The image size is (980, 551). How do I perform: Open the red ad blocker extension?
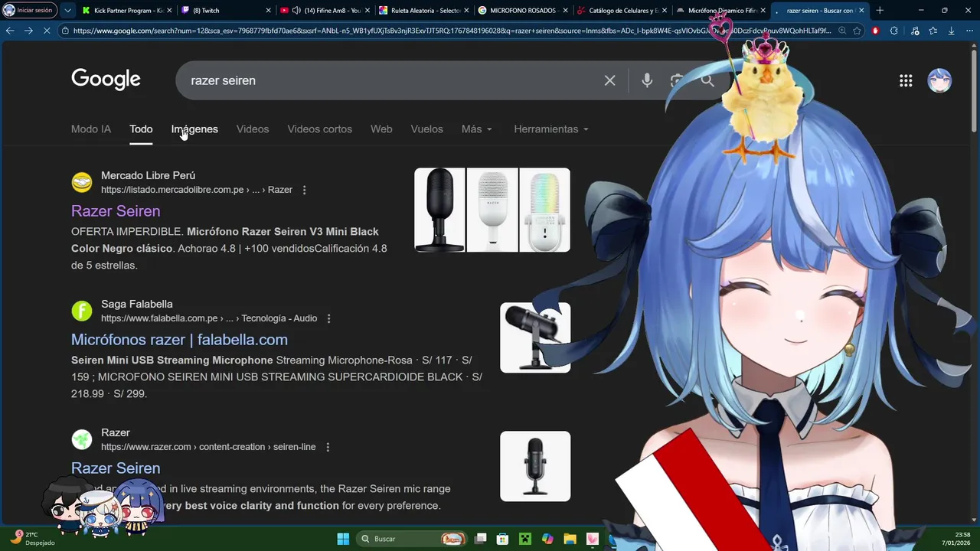pos(875,31)
